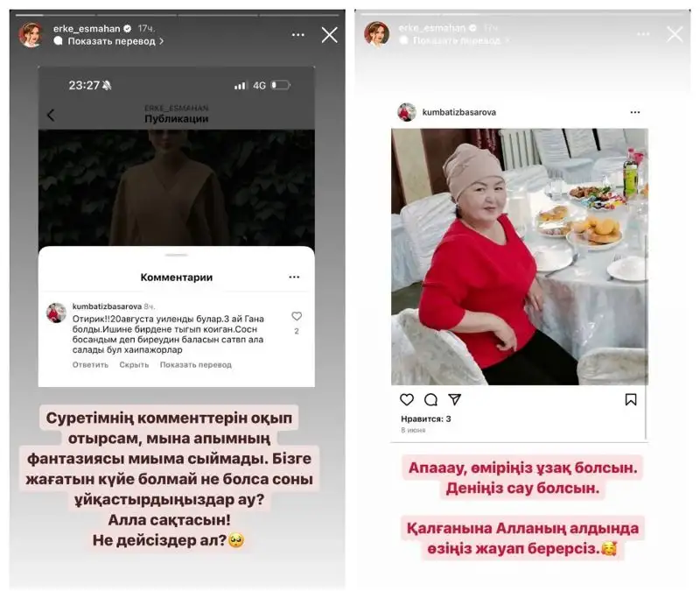Screen dimensions: 700x598
Task: Like the kumbatizbasarova post with heart icon
Action: tap(406, 399)
